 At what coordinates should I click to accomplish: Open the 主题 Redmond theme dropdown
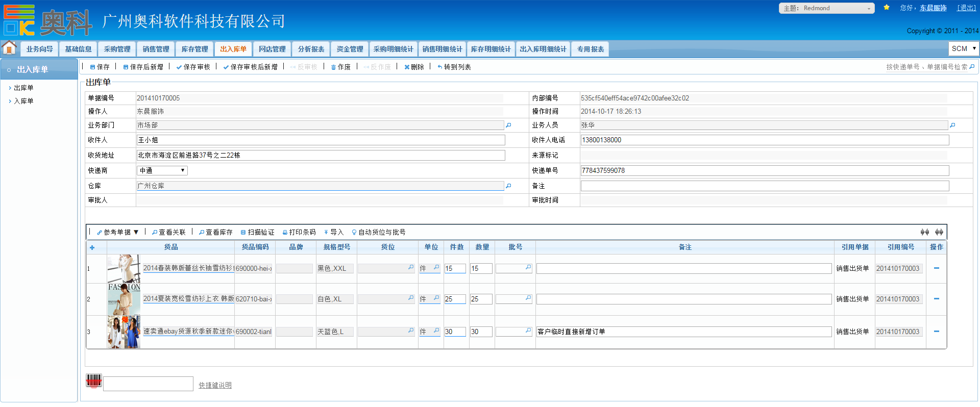(826, 8)
